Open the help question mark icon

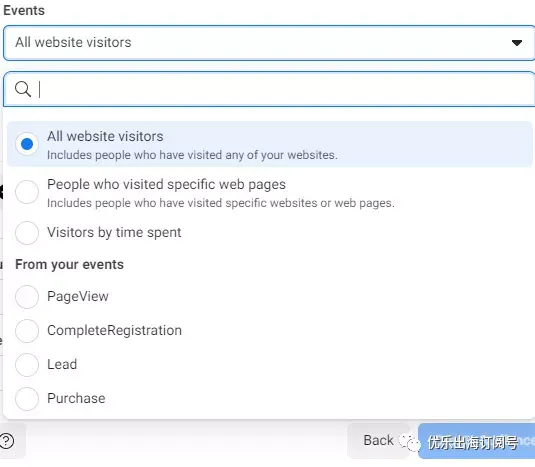pyautogui.click(x=7, y=441)
